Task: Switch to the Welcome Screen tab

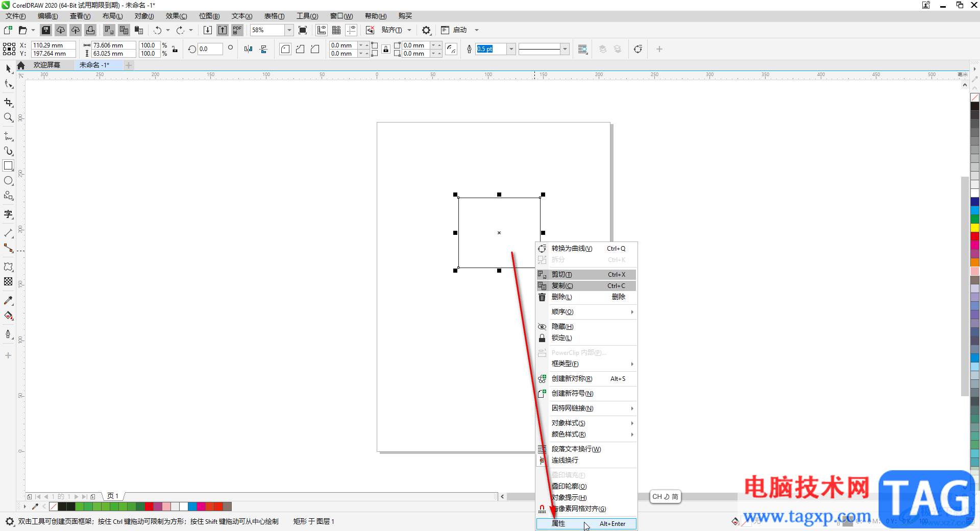Action: (47, 65)
